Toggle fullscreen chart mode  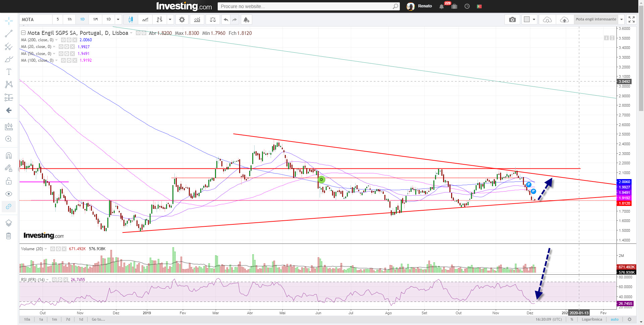(x=632, y=19)
